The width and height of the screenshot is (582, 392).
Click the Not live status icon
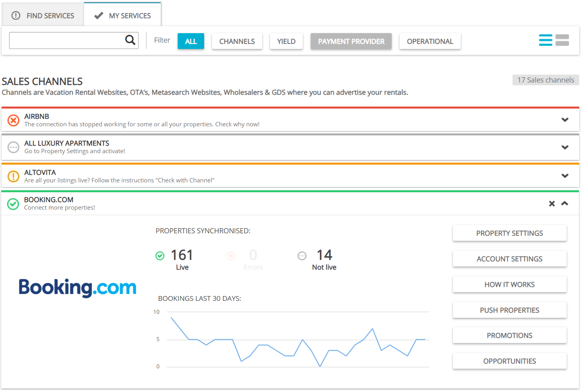tap(302, 256)
